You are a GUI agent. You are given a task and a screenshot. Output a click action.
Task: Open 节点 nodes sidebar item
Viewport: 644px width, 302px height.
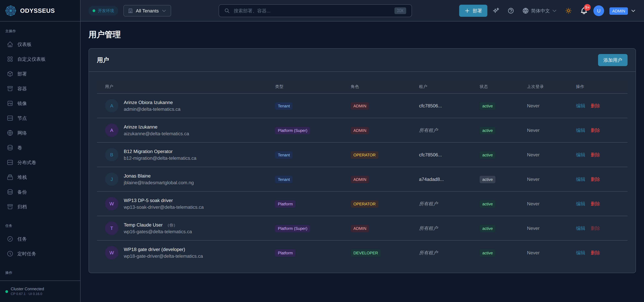40,118
